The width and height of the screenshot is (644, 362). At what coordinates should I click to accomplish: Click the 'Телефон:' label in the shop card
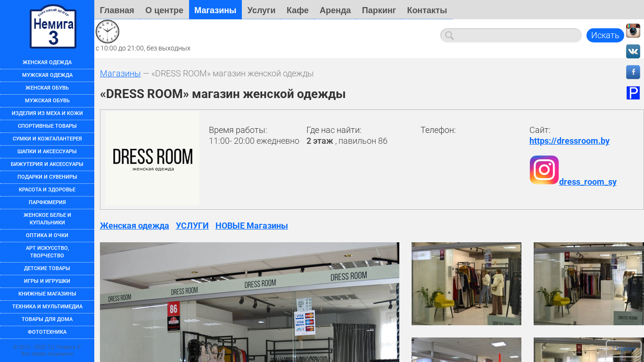(x=438, y=130)
